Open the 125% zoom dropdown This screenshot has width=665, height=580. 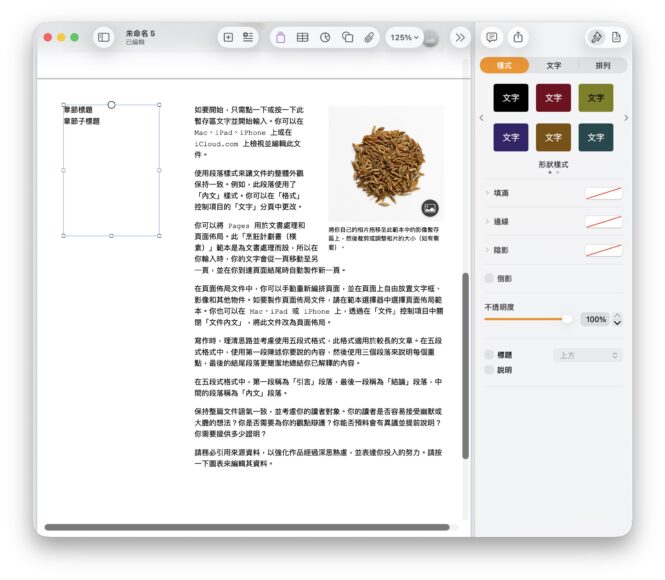pos(405,37)
